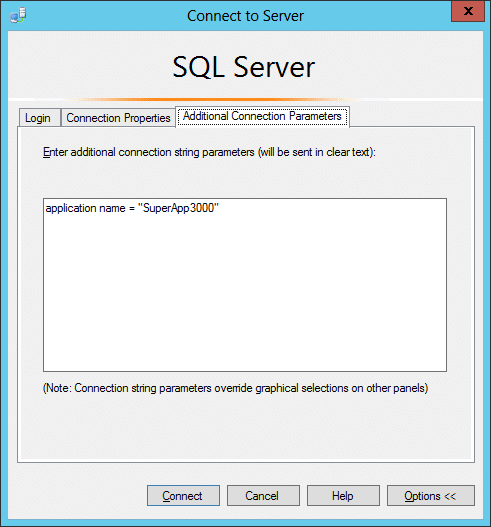Close the Connect to Server dialog
The image size is (491, 527).
pyautogui.click(x=468, y=11)
